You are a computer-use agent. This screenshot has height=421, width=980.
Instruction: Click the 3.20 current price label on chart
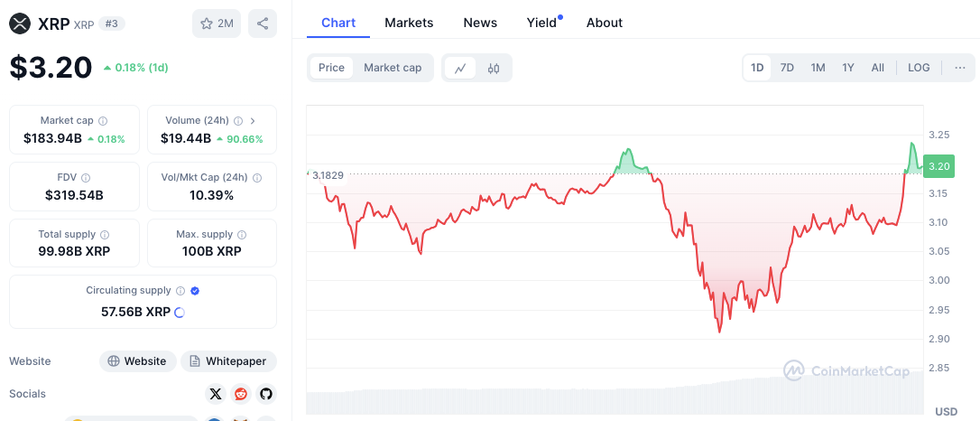coord(938,166)
